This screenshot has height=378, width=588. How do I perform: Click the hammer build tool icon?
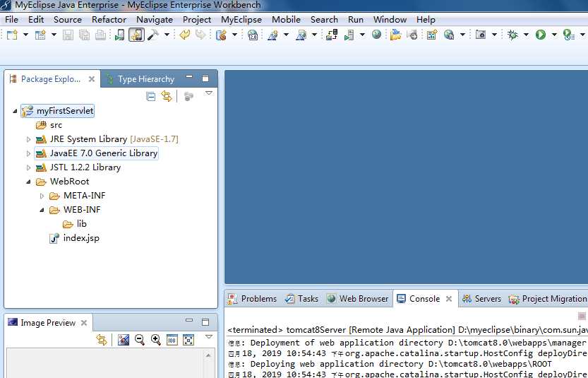[152, 35]
